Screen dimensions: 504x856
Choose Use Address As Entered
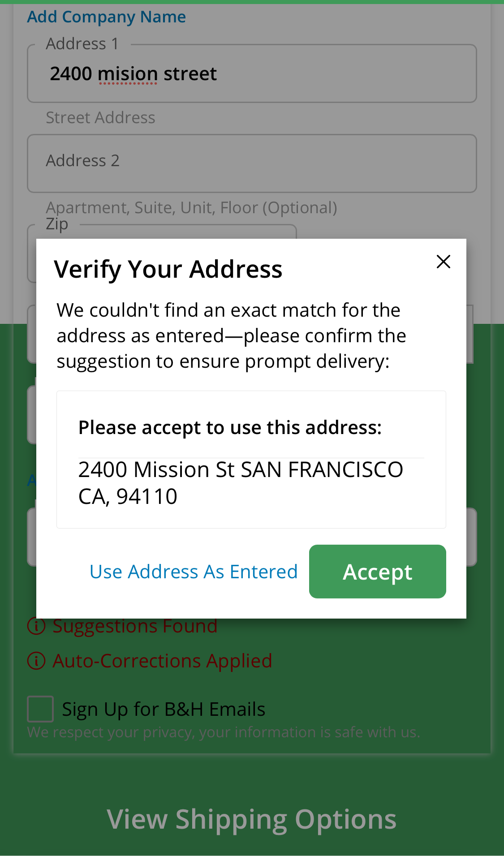coord(194,572)
